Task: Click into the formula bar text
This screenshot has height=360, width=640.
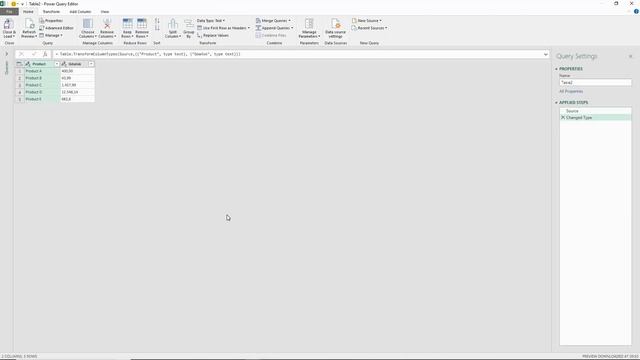Action: 298,54
